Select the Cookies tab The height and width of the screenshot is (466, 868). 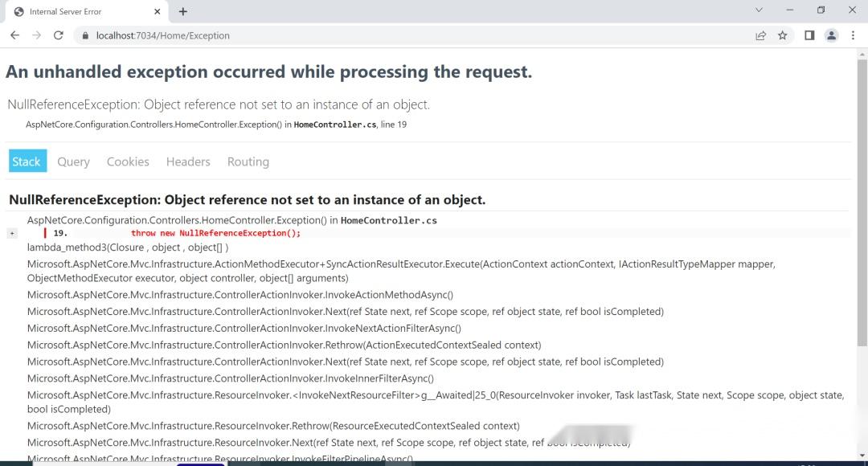pos(128,161)
